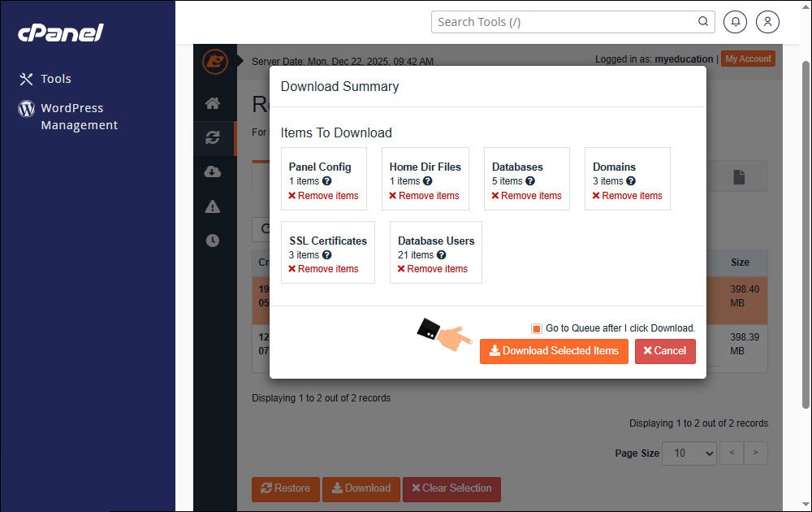Select the restore sync icon in sidebar

(213, 138)
